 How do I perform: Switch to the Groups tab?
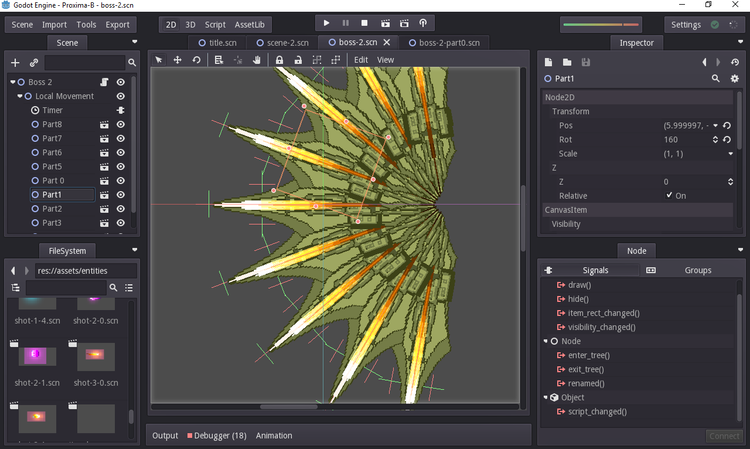(697, 270)
